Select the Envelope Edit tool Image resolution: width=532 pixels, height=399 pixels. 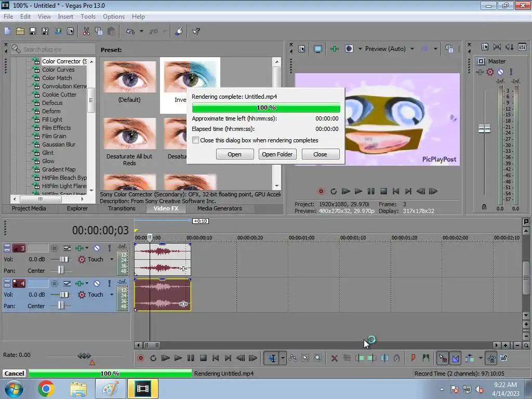tap(293, 358)
